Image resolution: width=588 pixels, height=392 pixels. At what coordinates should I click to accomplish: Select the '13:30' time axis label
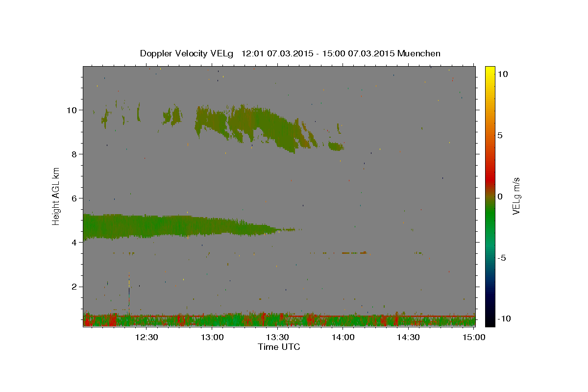point(277,337)
